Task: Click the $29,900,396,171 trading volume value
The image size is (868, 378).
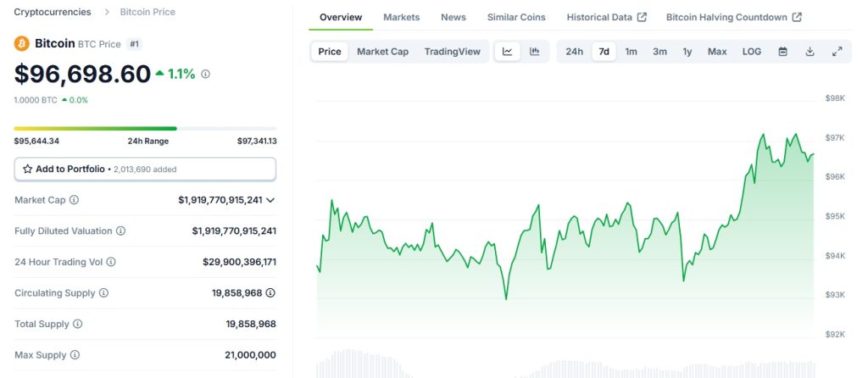Action: pos(240,262)
